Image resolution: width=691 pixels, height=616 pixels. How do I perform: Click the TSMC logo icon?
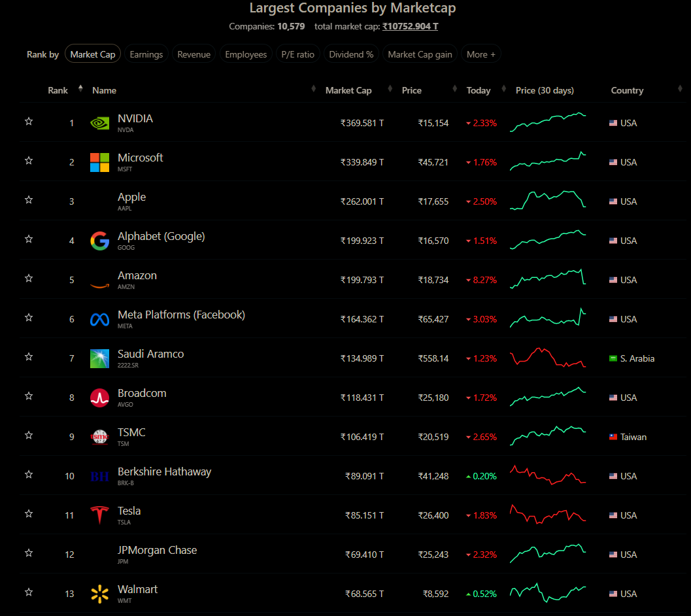coord(99,437)
